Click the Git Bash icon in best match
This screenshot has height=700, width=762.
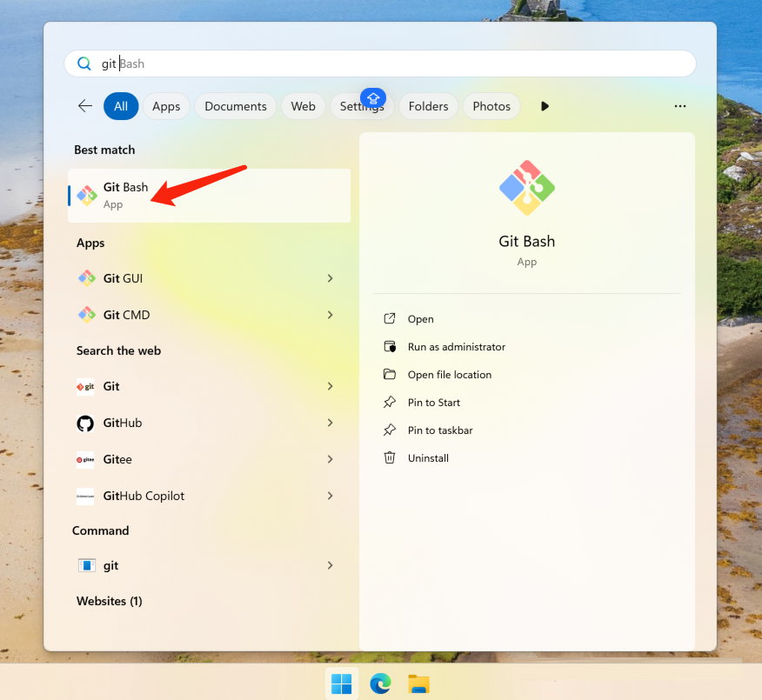(87, 196)
